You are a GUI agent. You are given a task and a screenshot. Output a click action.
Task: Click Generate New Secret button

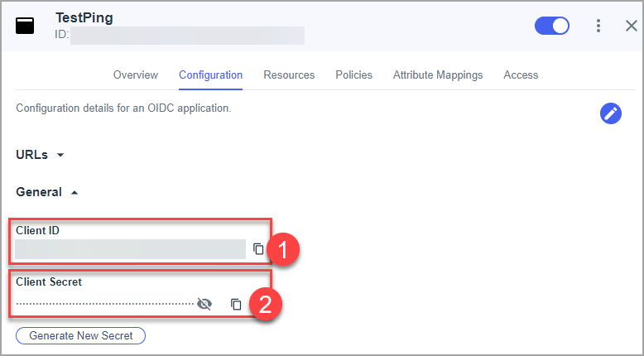point(80,335)
